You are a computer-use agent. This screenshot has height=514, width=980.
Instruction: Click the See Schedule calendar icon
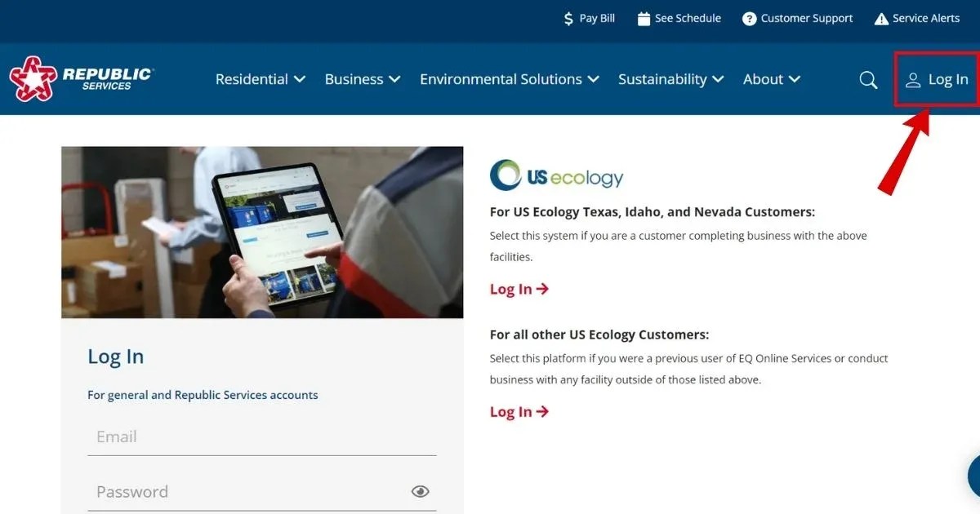coord(644,17)
